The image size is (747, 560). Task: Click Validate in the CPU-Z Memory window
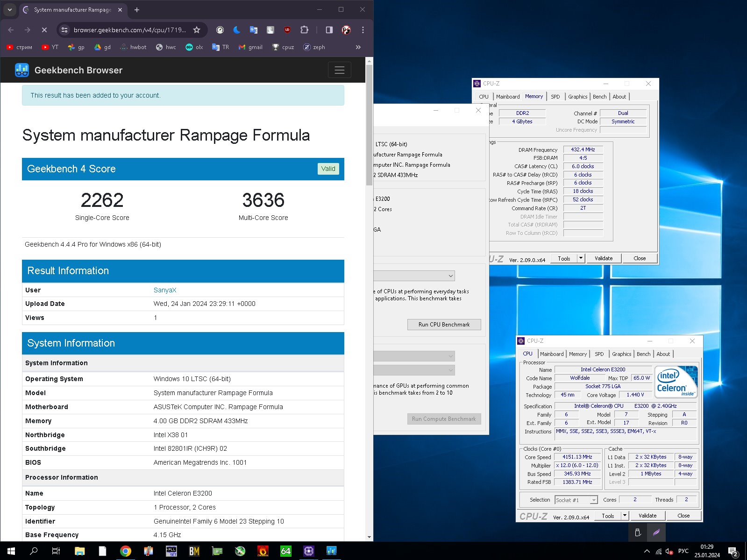[604, 258]
